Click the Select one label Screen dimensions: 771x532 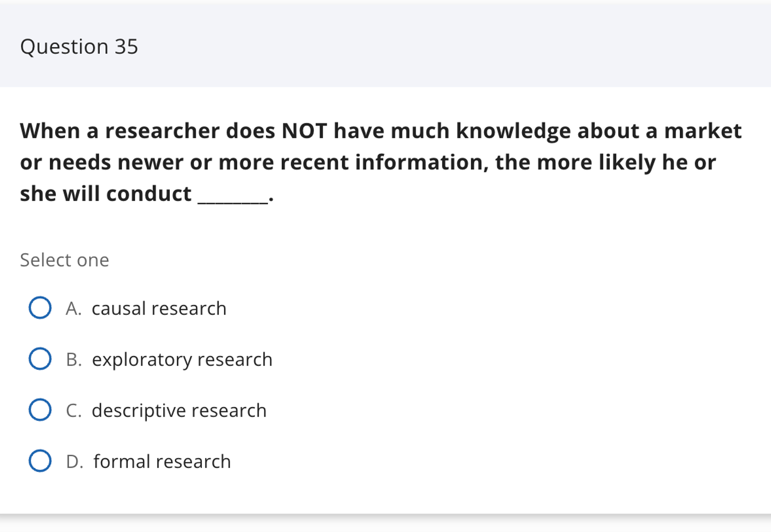[64, 260]
